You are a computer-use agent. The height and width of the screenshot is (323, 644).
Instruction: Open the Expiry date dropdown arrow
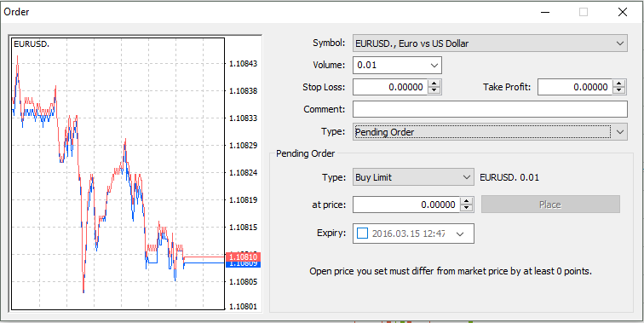pos(460,234)
